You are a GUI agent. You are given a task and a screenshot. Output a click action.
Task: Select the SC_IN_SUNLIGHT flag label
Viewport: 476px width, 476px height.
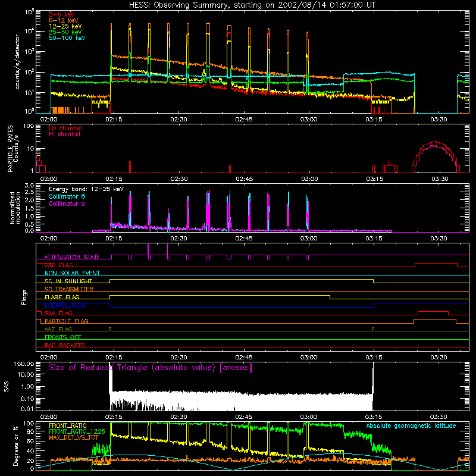point(68,281)
